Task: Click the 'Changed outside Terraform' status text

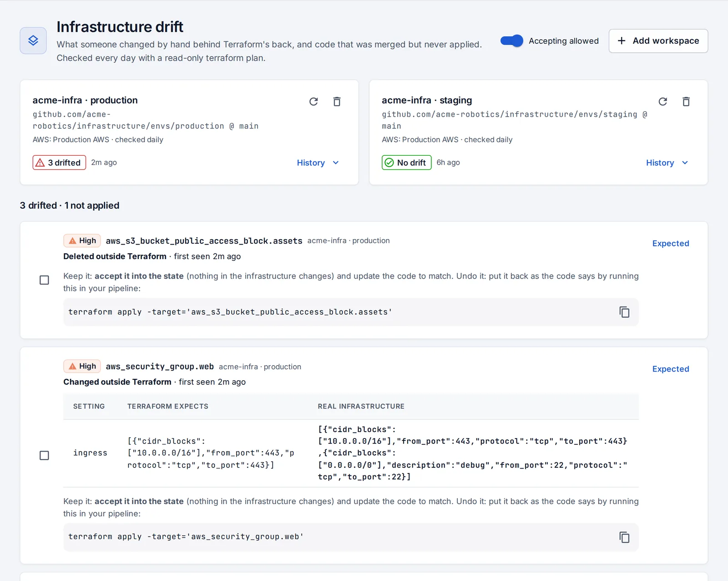Action: pos(117,382)
